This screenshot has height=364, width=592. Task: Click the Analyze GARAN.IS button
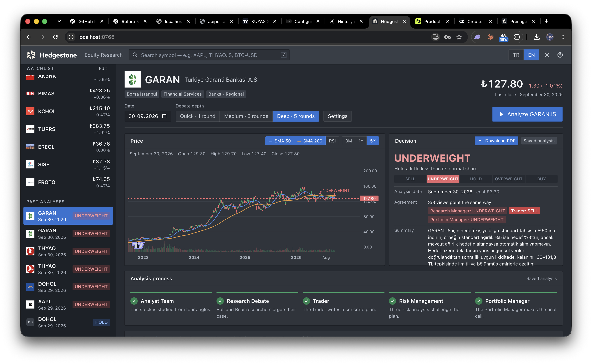coord(527,114)
